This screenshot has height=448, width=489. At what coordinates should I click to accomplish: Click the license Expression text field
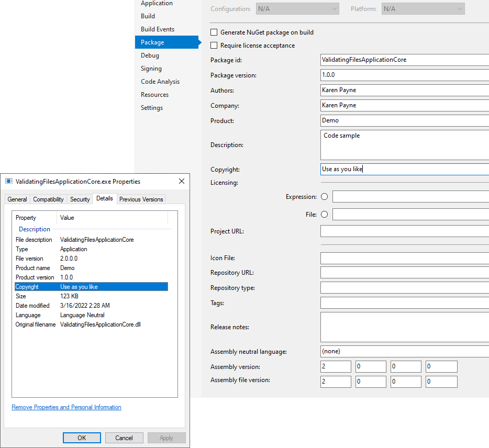coord(410,197)
